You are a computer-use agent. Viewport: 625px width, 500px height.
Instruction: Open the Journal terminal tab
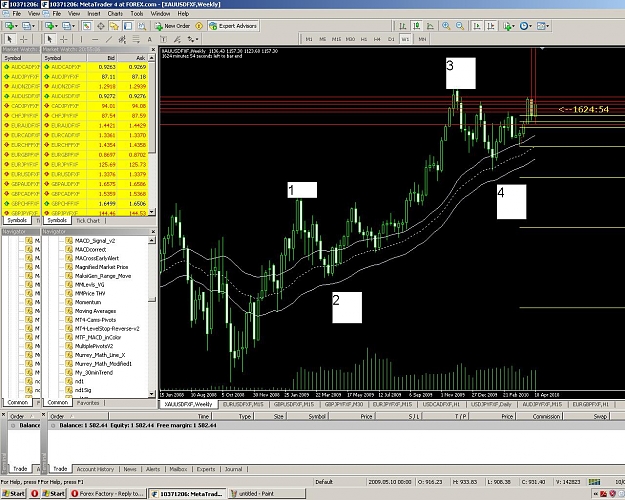(234, 469)
